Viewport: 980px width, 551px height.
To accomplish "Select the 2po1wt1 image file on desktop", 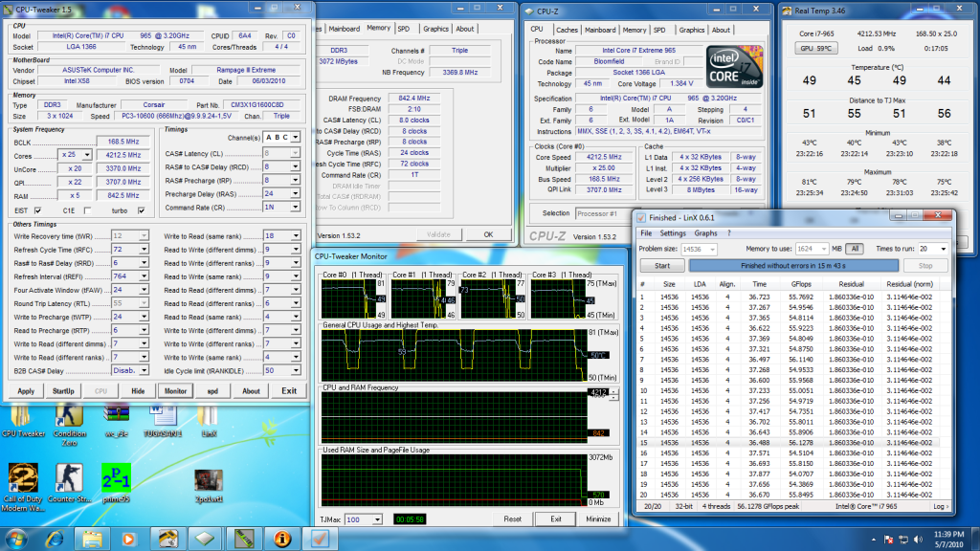I will point(209,486).
